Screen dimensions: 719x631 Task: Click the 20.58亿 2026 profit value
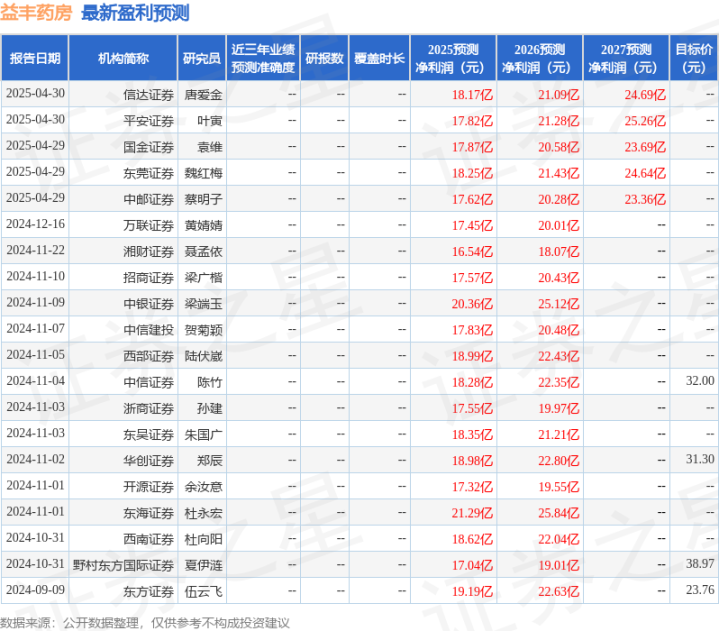[x=559, y=147]
